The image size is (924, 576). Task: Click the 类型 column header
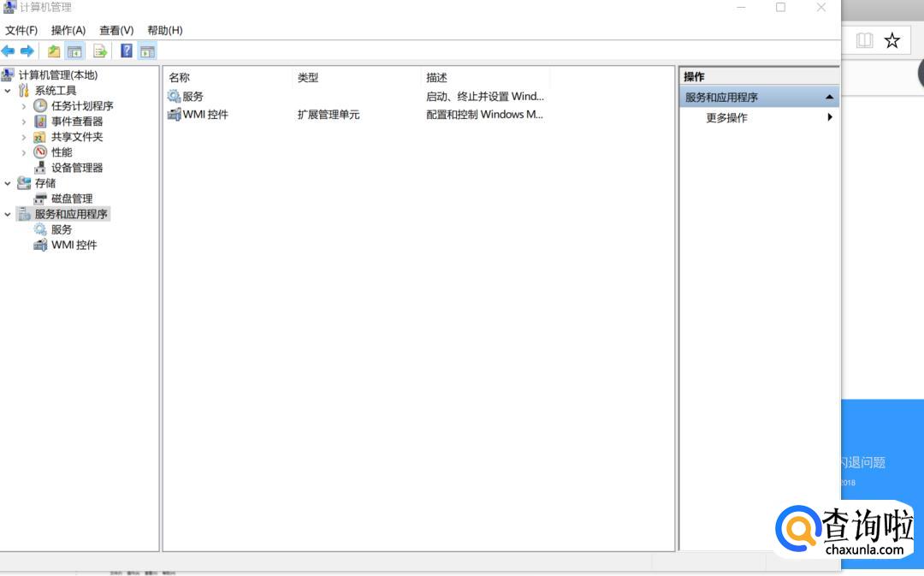[356, 77]
